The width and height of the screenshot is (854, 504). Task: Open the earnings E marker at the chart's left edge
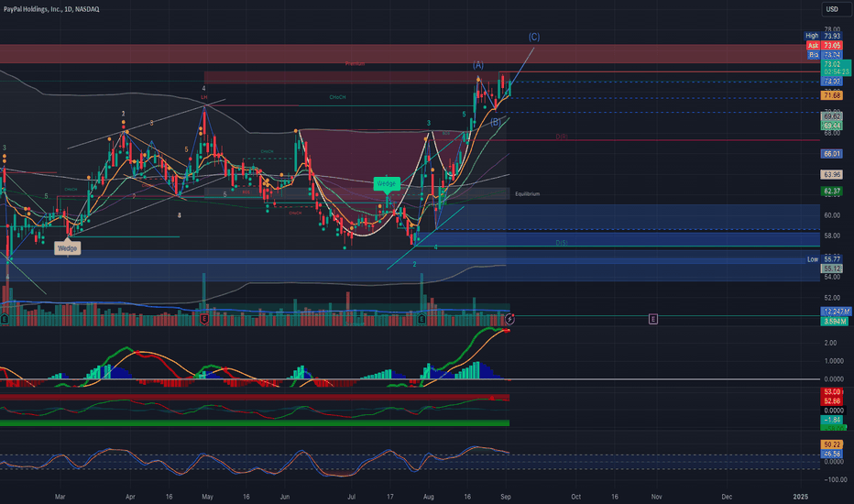[x=5, y=319]
